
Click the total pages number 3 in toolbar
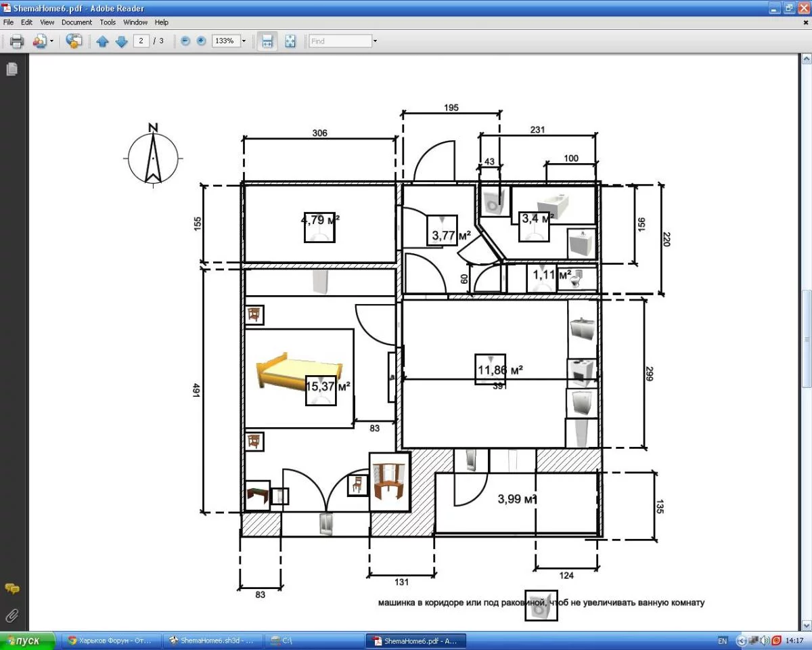[162, 41]
